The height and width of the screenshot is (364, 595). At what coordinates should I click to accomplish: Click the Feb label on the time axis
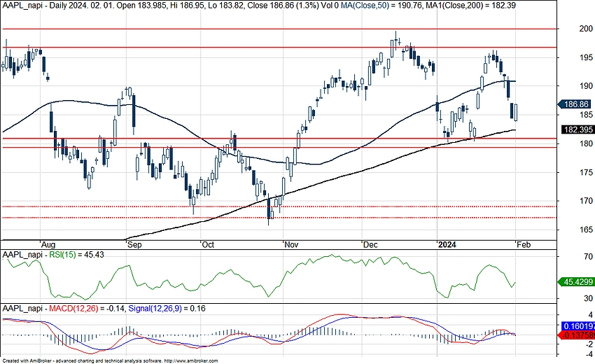[524, 245]
